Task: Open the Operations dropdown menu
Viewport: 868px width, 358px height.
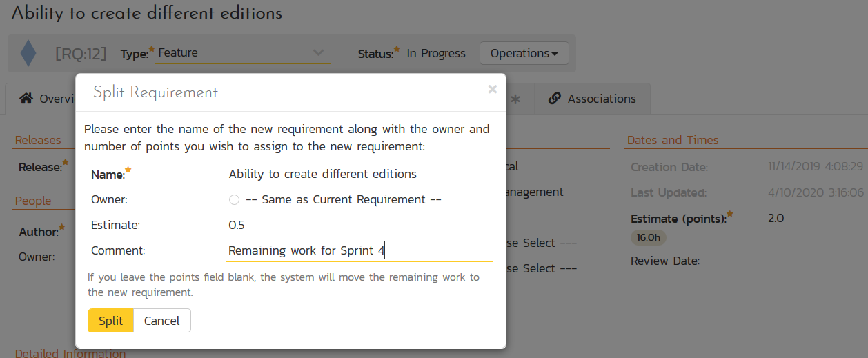Action: 524,53
